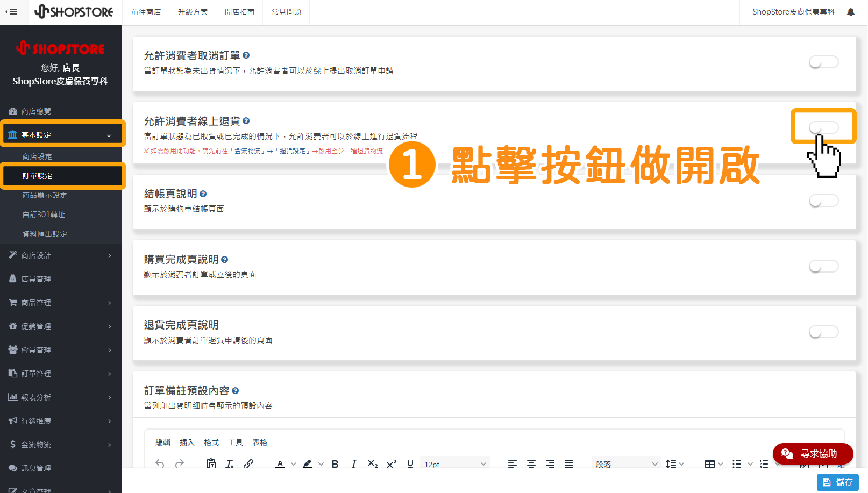Enable the 允許消費者線上退貨 toggle
Image resolution: width=868 pixels, height=493 pixels.
click(x=823, y=127)
